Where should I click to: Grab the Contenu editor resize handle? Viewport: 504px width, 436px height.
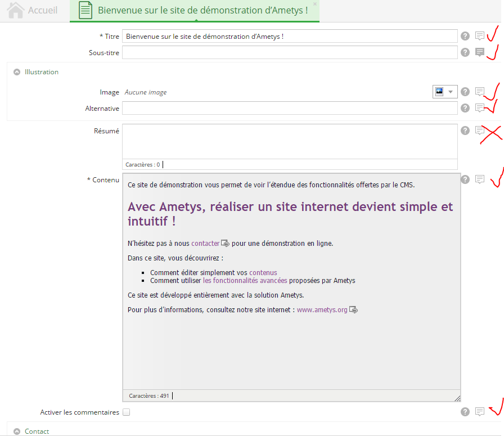[457, 398]
